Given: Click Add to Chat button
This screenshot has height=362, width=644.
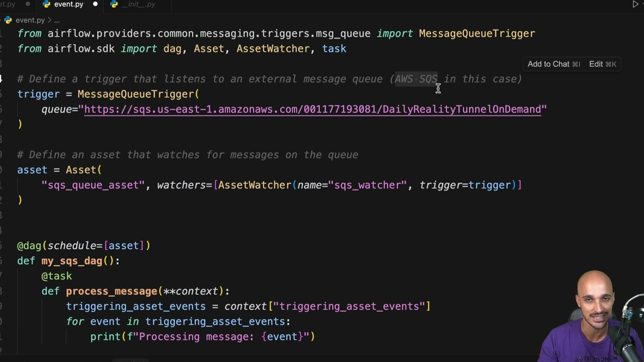Looking at the screenshot, I should pyautogui.click(x=553, y=64).
